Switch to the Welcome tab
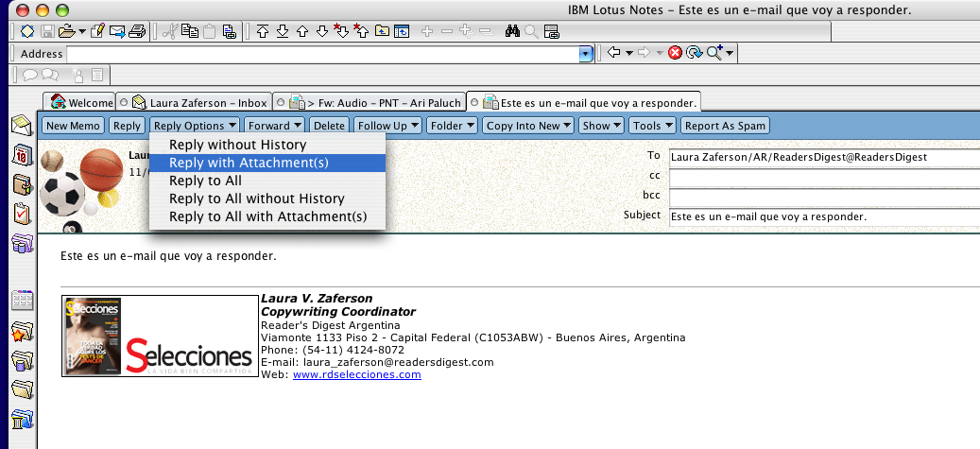The height and width of the screenshot is (449, 980). tap(82, 102)
